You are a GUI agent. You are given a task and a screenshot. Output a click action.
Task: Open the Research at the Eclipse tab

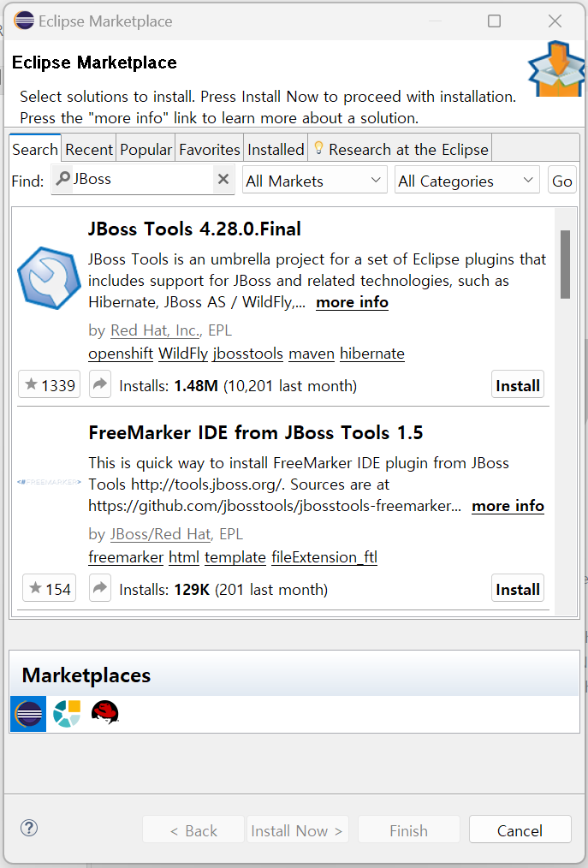[401, 150]
